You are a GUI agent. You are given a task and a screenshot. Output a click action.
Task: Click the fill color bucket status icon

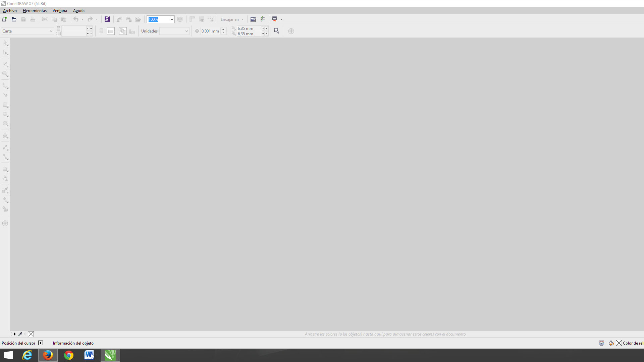pos(611,343)
